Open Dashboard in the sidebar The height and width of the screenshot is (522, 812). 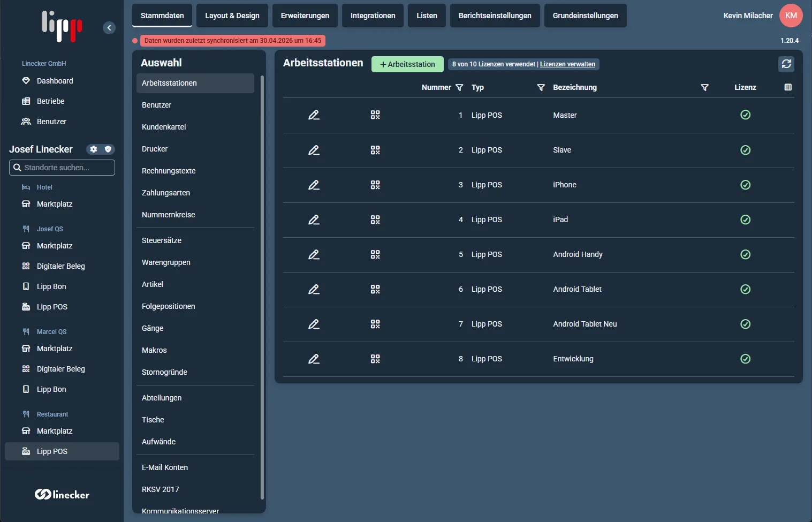[62, 81]
